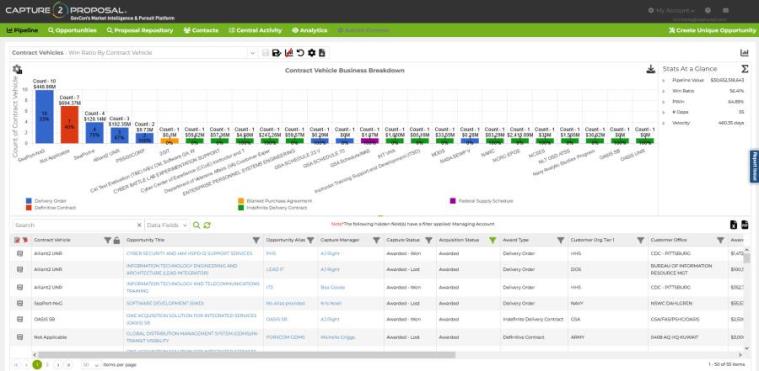This screenshot has height=371, width=759.
Task: Click the magnifier search icon beside Data Fields
Action: [196, 225]
